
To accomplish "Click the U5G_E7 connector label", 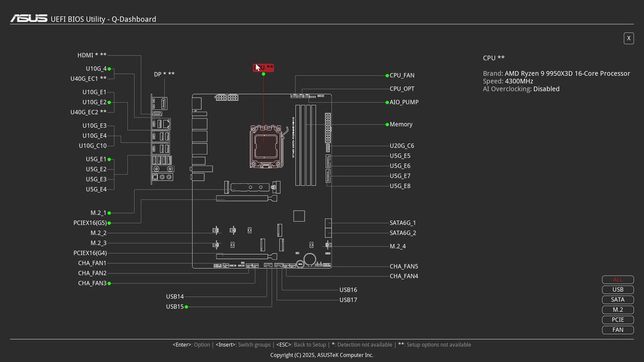I will 400,176.
